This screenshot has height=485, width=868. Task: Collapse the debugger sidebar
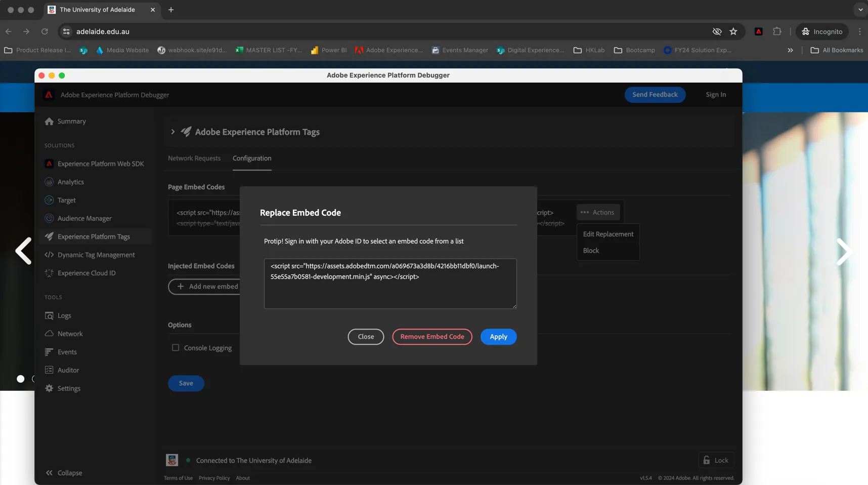pyautogui.click(x=64, y=473)
